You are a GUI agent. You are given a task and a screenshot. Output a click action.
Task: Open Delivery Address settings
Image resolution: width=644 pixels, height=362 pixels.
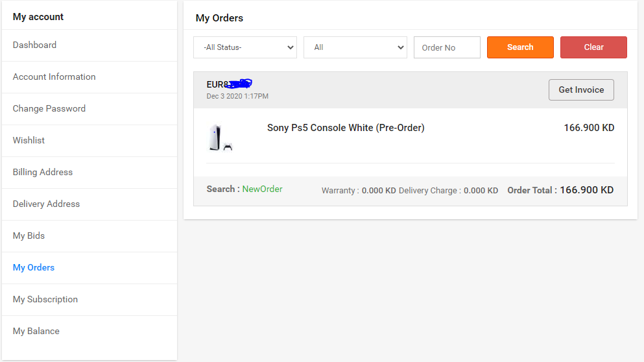point(47,204)
